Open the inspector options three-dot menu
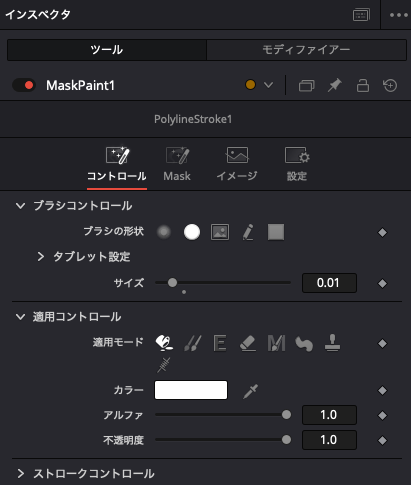Screen dimensions: 411x485 399,15
